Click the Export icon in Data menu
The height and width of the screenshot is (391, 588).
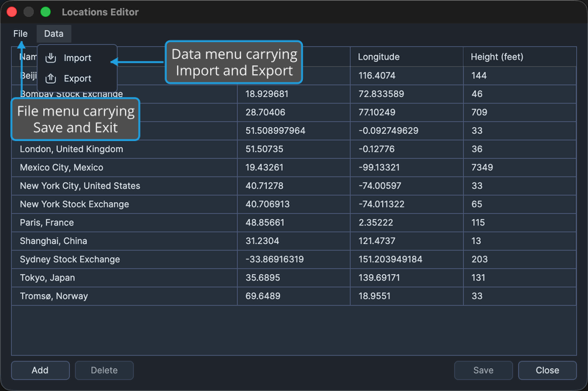click(51, 79)
